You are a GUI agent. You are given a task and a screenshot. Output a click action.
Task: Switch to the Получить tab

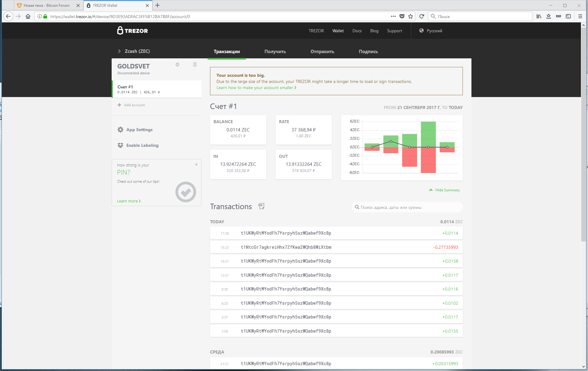(x=275, y=52)
